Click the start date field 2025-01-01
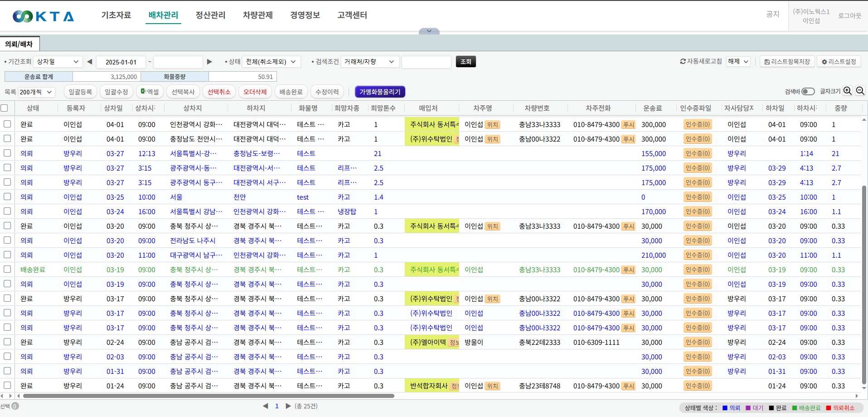The height and width of the screenshot is (417, 868). point(121,62)
